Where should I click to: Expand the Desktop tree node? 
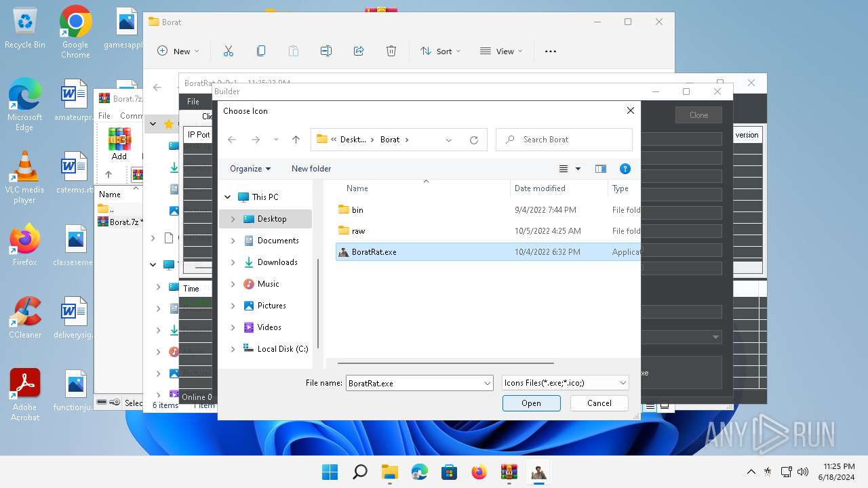click(233, 219)
